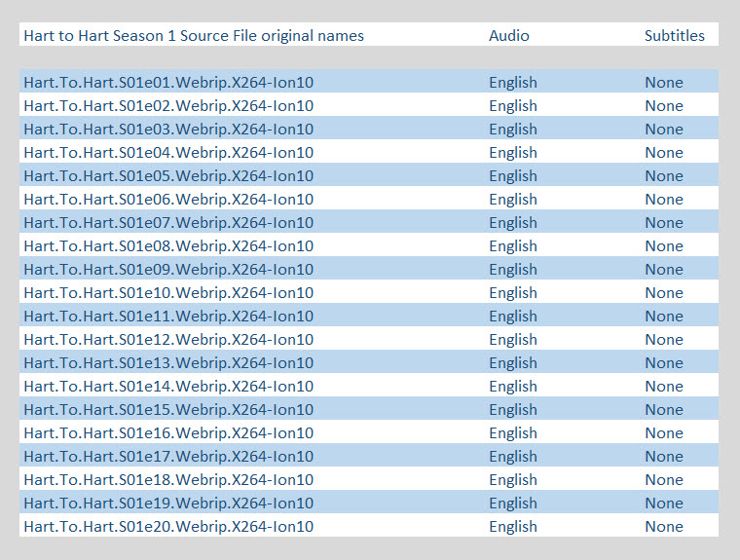Image resolution: width=740 pixels, height=560 pixels.
Task: Click 'English' audio cell for S01e17
Action: pyautogui.click(x=513, y=456)
